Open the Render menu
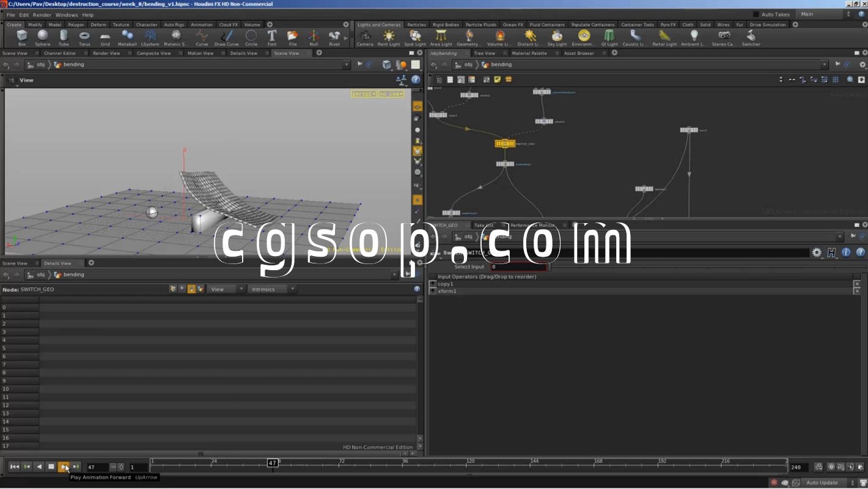The image size is (868, 489). [x=42, y=15]
